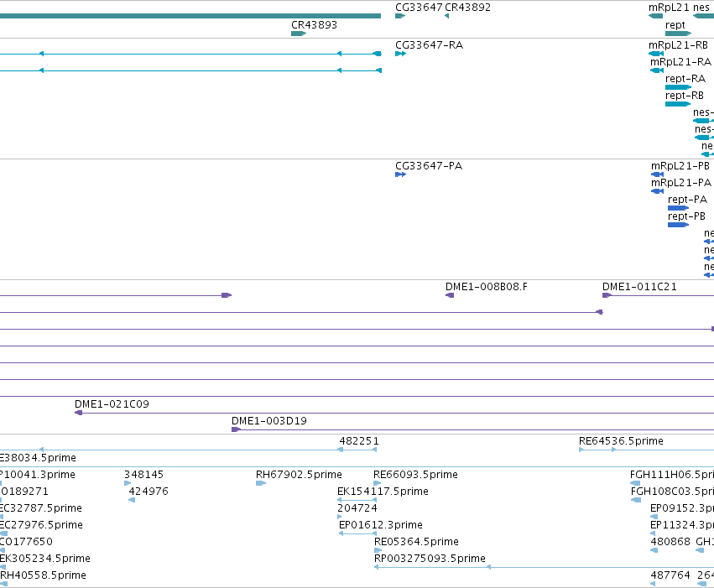Click the CG33647-RA transcript label

click(429, 45)
